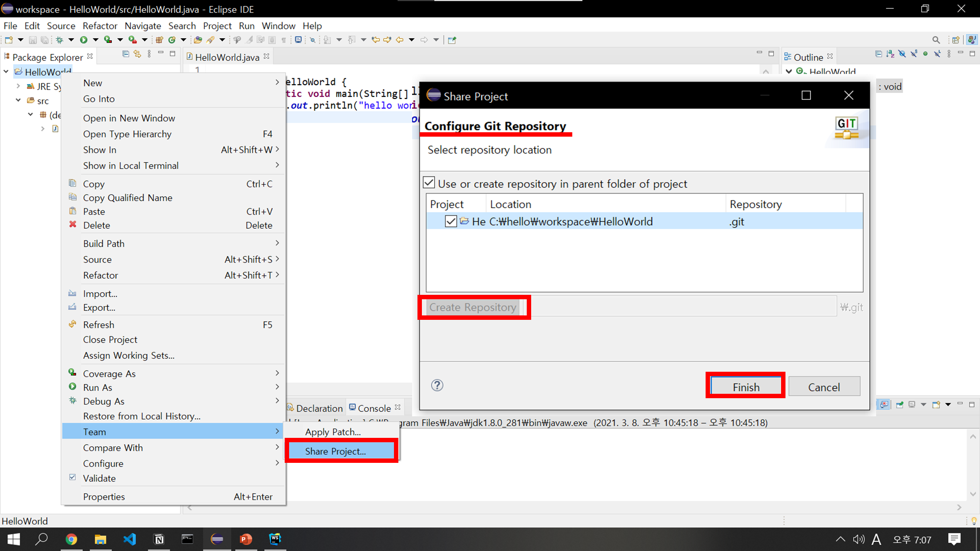Open the Package Explorer view menu

(x=149, y=54)
